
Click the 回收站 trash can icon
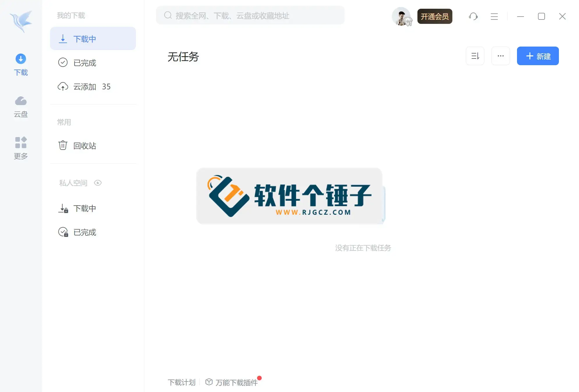[63, 145]
